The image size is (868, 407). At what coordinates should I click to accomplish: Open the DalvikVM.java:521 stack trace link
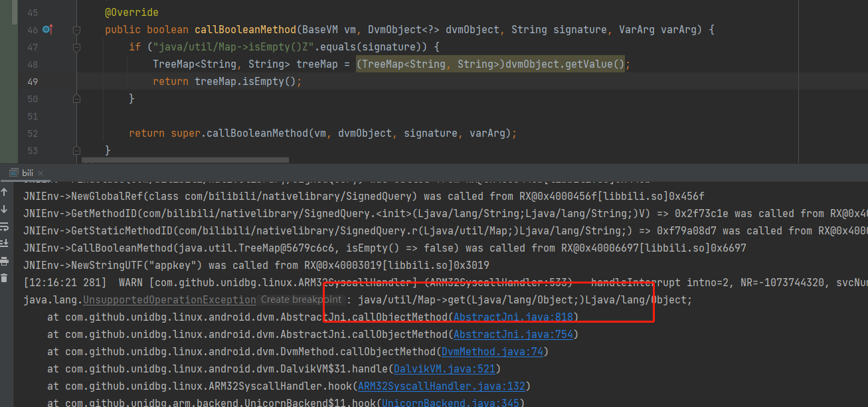444,368
